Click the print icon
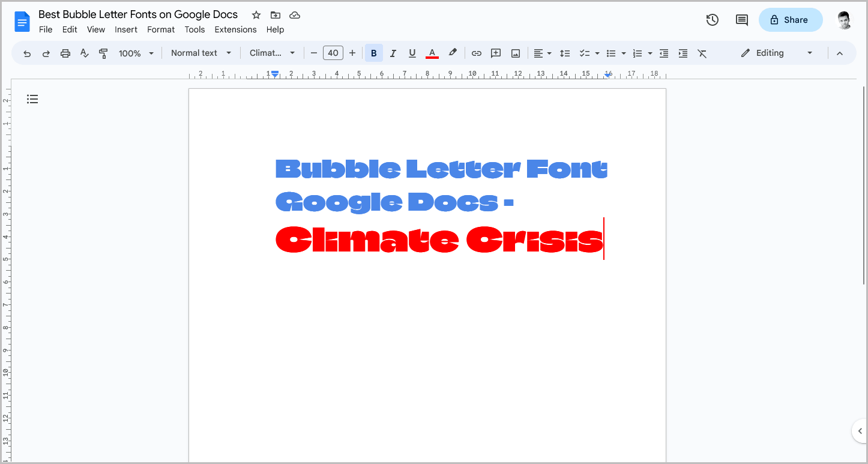 (x=65, y=53)
